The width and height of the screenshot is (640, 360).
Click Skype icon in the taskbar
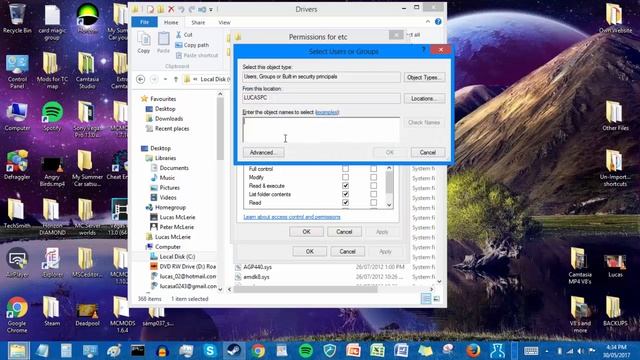(x=210, y=351)
